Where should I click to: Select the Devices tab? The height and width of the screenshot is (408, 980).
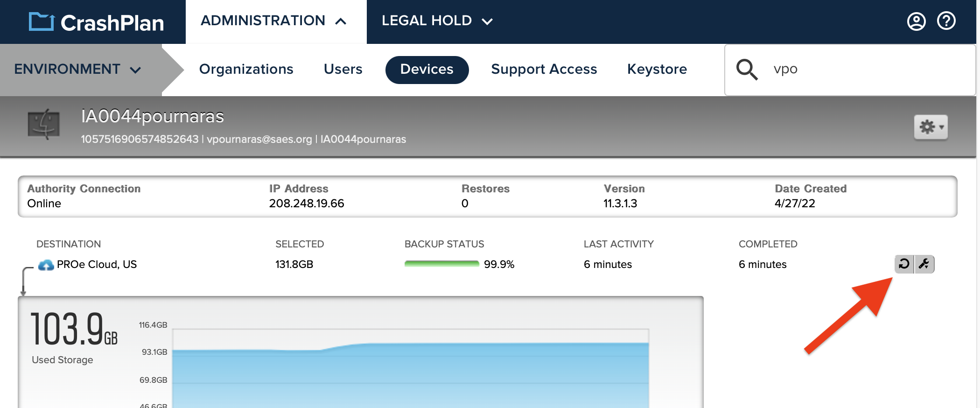coord(427,70)
